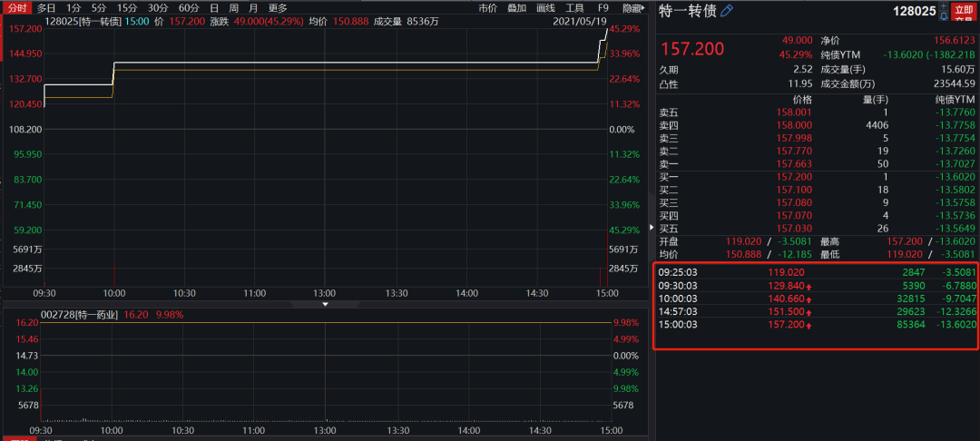The width and height of the screenshot is (980, 441).
Task: Select the 60分 period tab
Action: point(189,8)
